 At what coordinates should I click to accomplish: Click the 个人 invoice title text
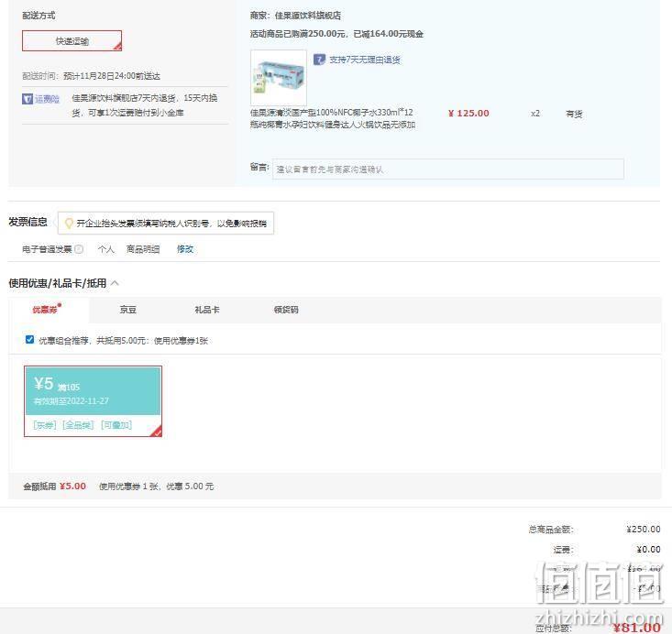(105, 249)
